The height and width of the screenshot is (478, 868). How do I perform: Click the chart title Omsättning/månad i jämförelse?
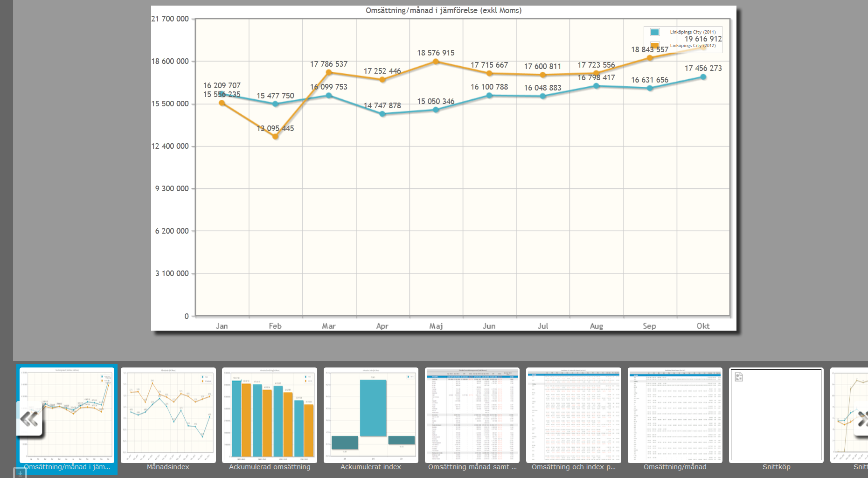pyautogui.click(x=444, y=10)
